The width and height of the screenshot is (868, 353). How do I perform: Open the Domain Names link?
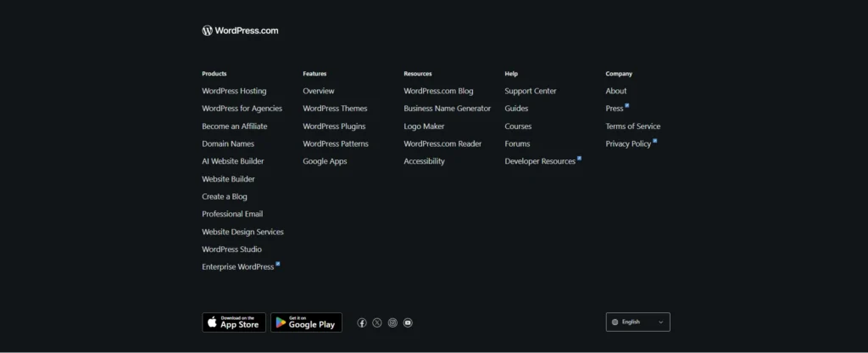point(228,144)
